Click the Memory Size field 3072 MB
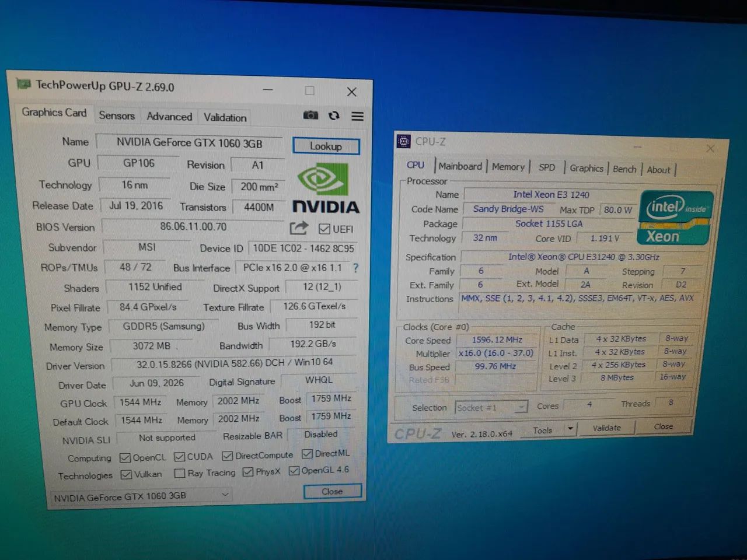The width and height of the screenshot is (747, 560). (x=152, y=346)
